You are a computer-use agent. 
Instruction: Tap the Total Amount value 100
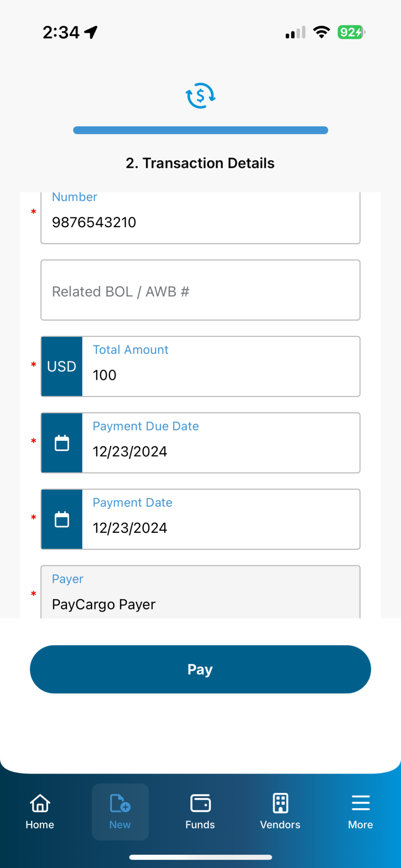pyautogui.click(x=221, y=375)
